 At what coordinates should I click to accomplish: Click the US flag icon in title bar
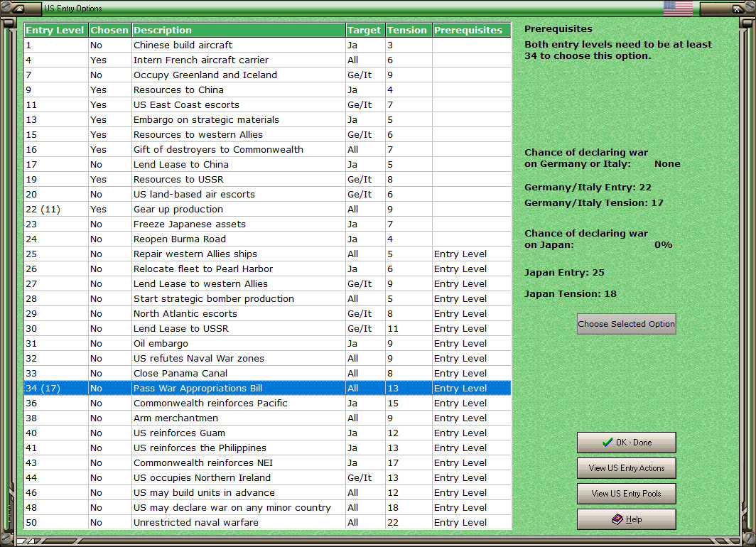(677, 9)
